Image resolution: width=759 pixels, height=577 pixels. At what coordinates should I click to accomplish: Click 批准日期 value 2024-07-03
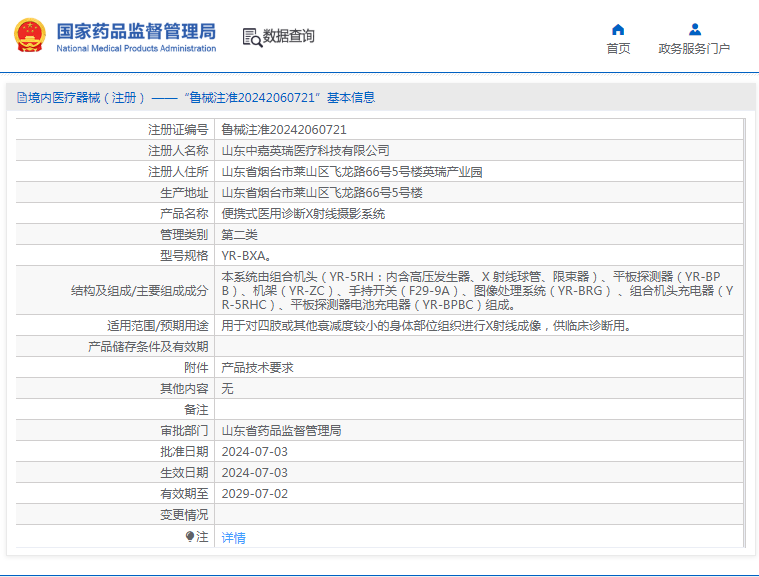tap(255, 452)
